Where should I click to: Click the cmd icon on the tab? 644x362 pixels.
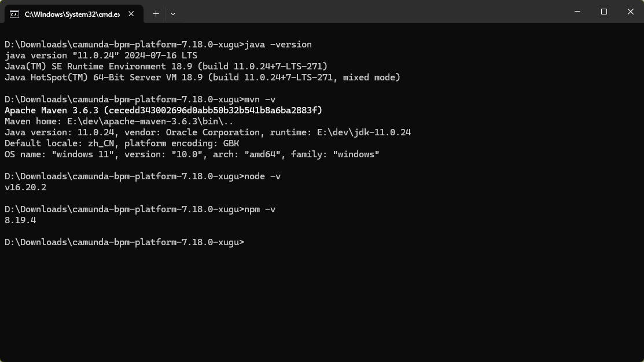click(14, 14)
